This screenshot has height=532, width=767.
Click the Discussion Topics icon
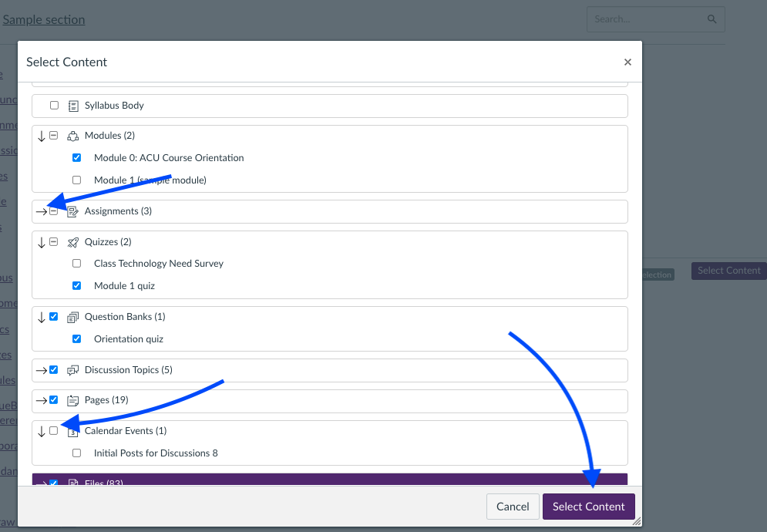[73, 370]
